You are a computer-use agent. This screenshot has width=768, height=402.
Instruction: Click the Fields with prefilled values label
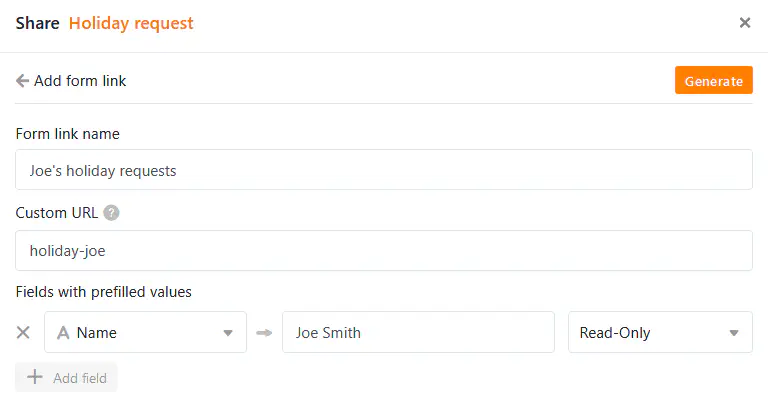[x=103, y=292]
